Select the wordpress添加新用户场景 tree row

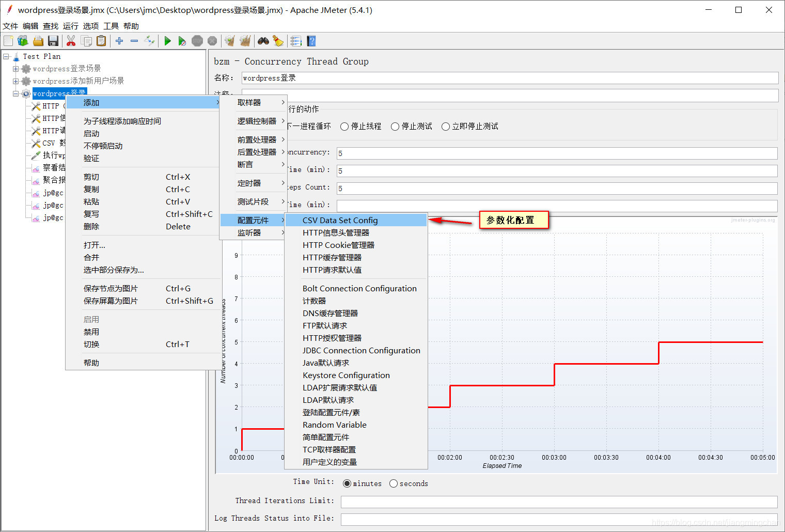(78, 81)
